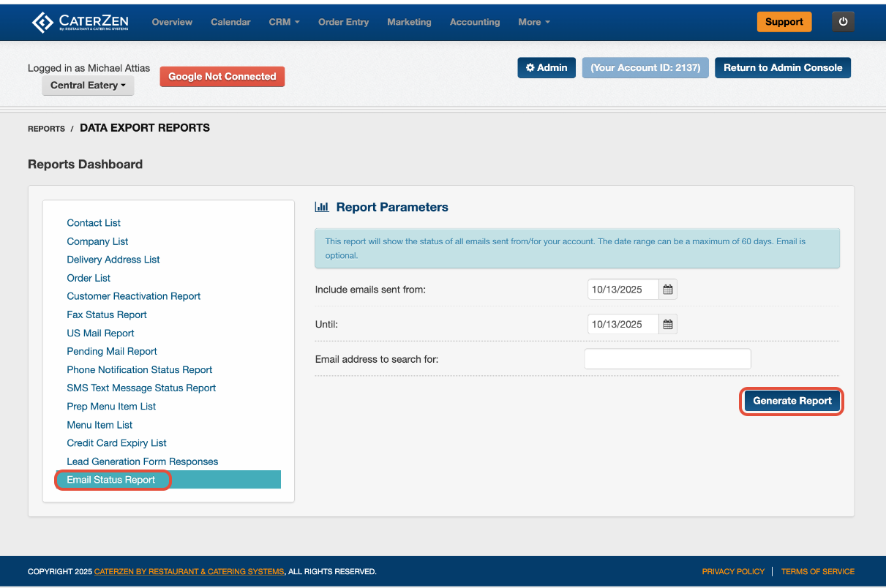Select the Fax Status Report
Screen dimensions: 886x588
(x=107, y=314)
